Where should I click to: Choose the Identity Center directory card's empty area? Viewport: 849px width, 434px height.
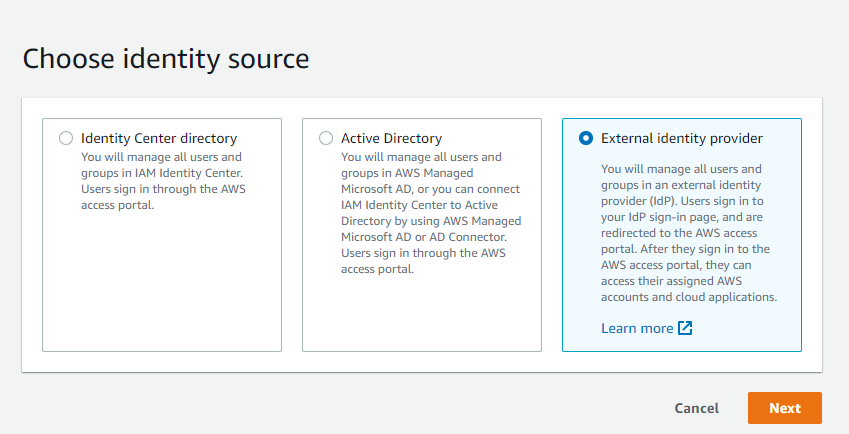[x=162, y=281]
